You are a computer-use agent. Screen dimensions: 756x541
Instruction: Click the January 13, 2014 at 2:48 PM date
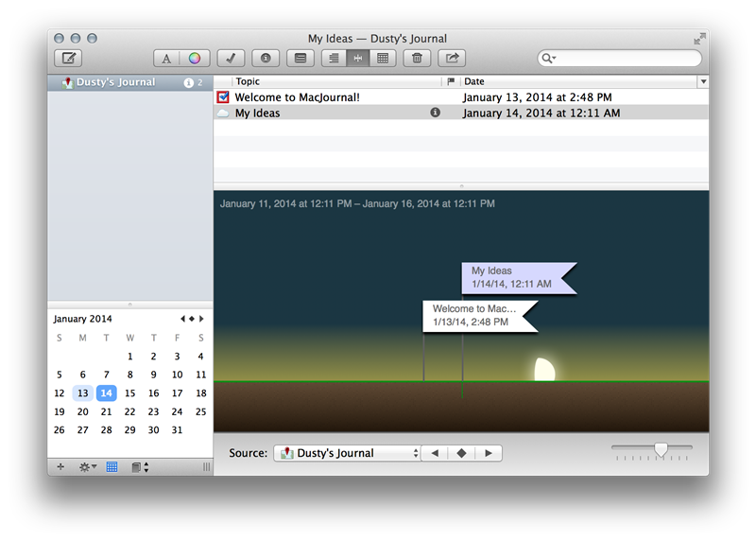tap(537, 97)
